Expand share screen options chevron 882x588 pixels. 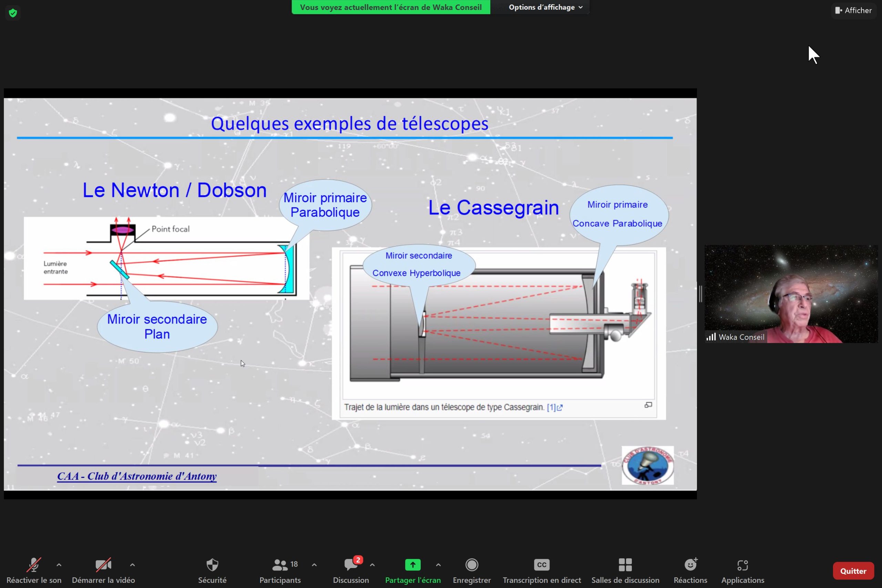pyautogui.click(x=438, y=565)
